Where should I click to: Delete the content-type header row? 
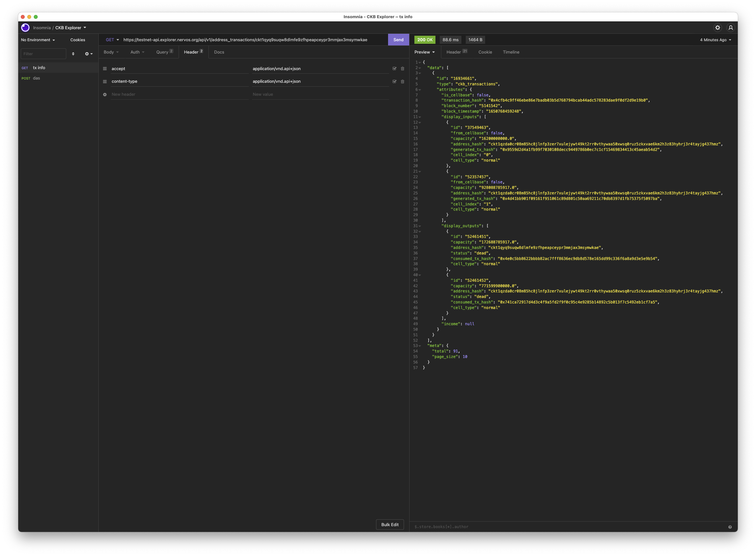pyautogui.click(x=402, y=81)
